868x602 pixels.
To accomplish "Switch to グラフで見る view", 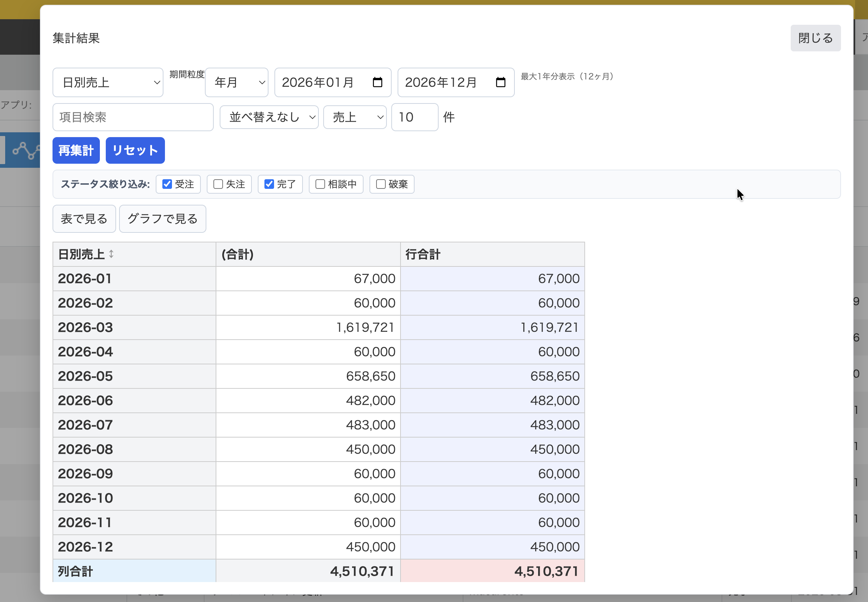I will click(x=163, y=219).
